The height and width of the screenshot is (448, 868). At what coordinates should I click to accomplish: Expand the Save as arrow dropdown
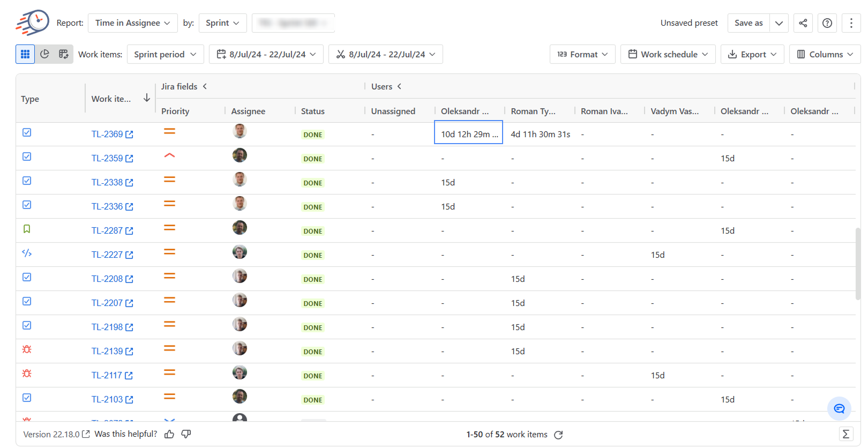[x=779, y=23]
